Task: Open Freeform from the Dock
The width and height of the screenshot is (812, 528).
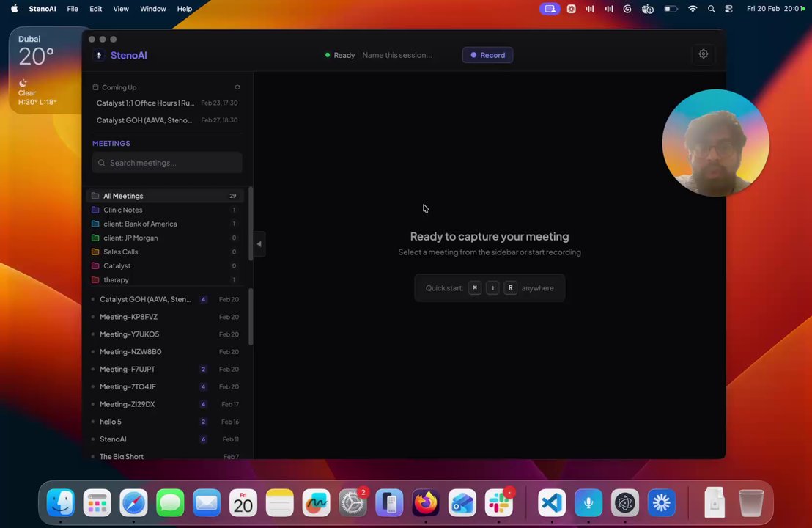Action: click(x=316, y=502)
